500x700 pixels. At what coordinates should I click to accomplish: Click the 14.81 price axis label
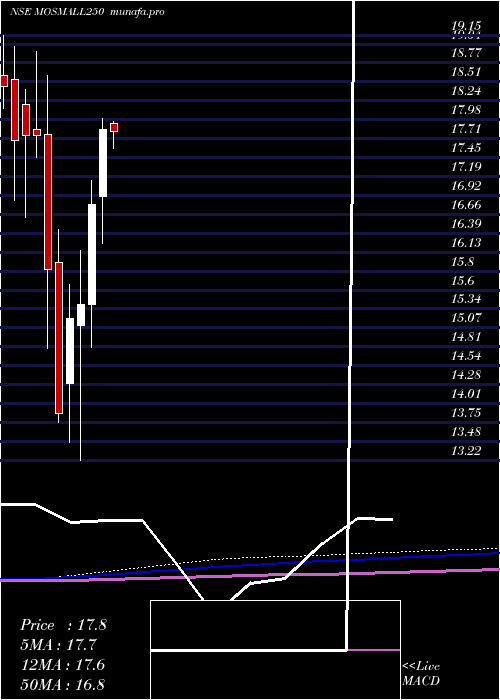point(466,337)
